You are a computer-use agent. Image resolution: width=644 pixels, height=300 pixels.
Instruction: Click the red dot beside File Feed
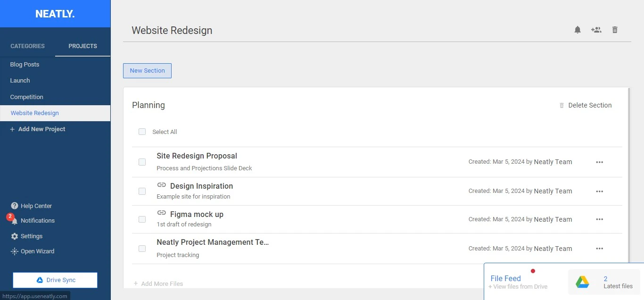coord(533,271)
